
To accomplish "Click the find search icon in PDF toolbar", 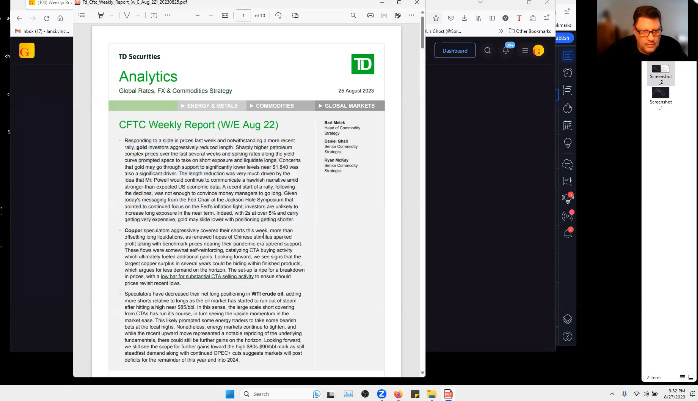I will [353, 16].
